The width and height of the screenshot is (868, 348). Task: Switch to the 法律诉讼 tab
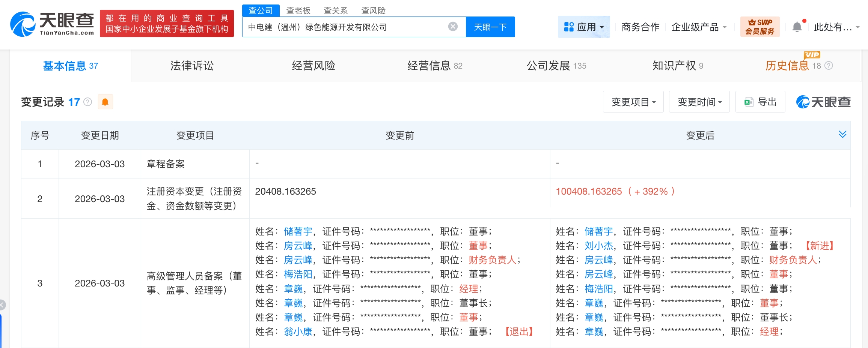192,66
